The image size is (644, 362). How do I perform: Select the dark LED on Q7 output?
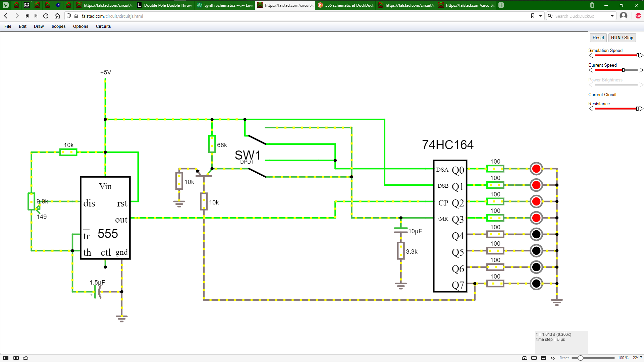(536, 284)
